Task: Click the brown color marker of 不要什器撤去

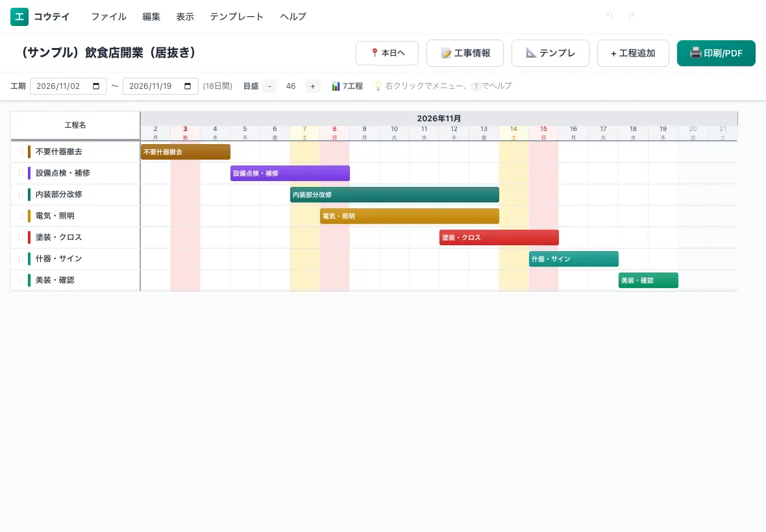Action: coord(29,152)
